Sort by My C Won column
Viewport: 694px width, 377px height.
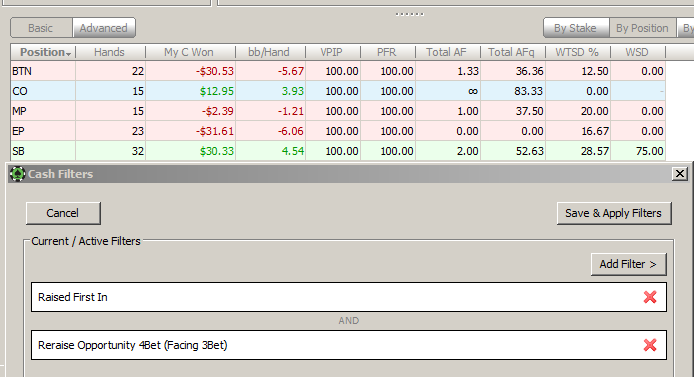(190, 52)
